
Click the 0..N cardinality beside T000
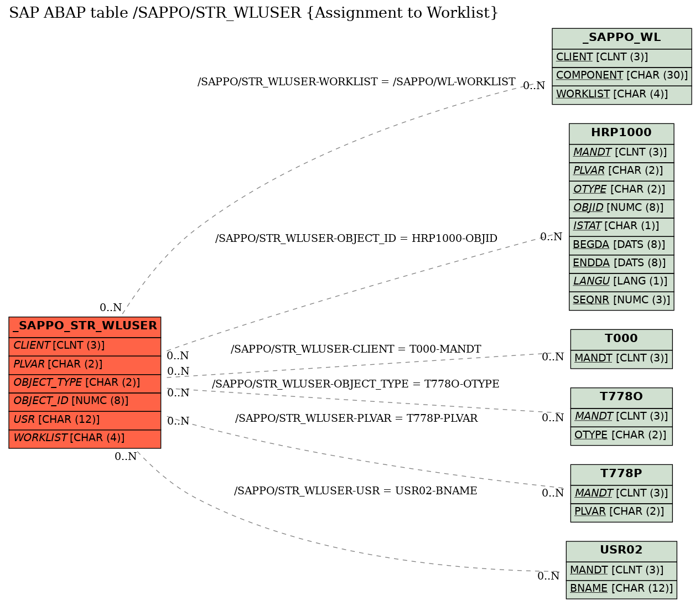(553, 357)
